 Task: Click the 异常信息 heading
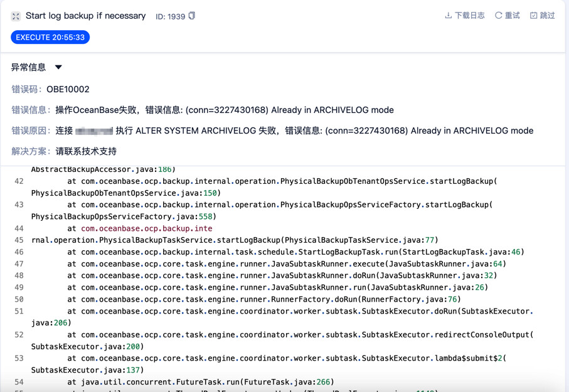(x=28, y=67)
